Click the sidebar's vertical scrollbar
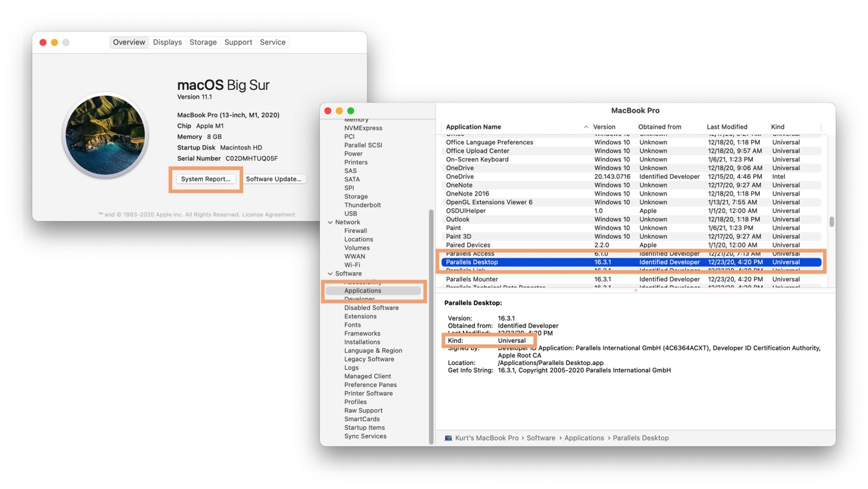 click(431, 326)
